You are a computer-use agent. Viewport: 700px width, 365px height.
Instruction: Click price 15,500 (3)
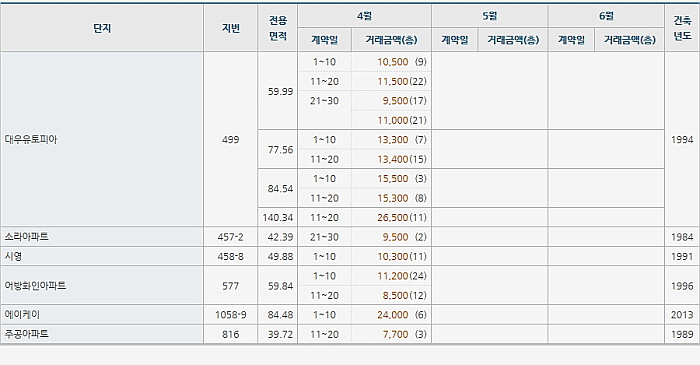coord(402,178)
